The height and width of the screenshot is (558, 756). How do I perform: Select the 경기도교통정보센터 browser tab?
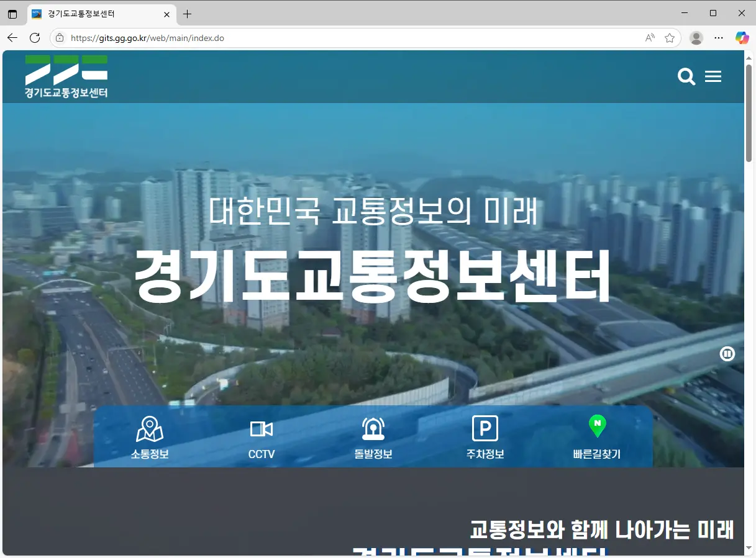101,14
